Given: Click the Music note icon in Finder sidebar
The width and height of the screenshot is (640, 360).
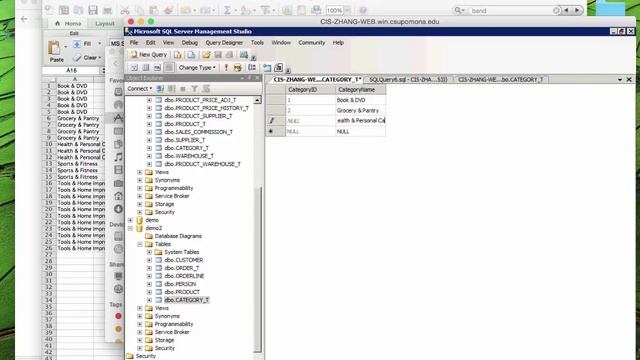Looking at the screenshot, I should (x=118, y=157).
